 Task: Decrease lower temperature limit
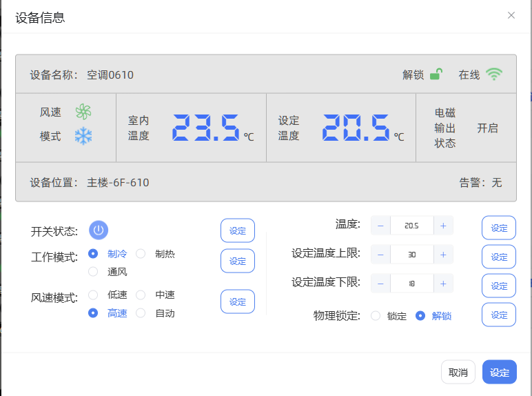click(x=380, y=284)
